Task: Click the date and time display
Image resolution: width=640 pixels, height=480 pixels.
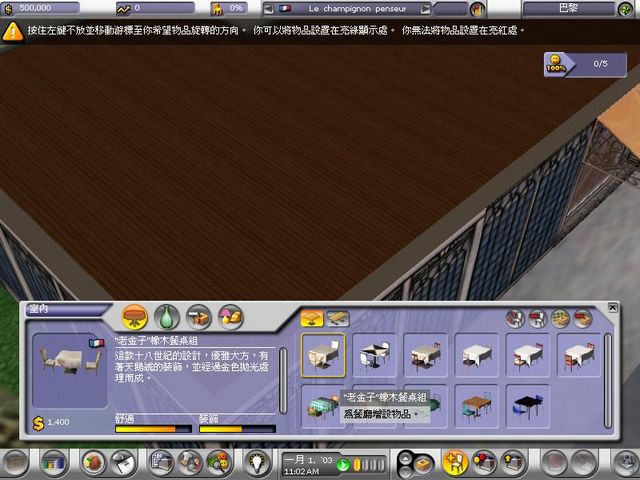Action: [308, 465]
